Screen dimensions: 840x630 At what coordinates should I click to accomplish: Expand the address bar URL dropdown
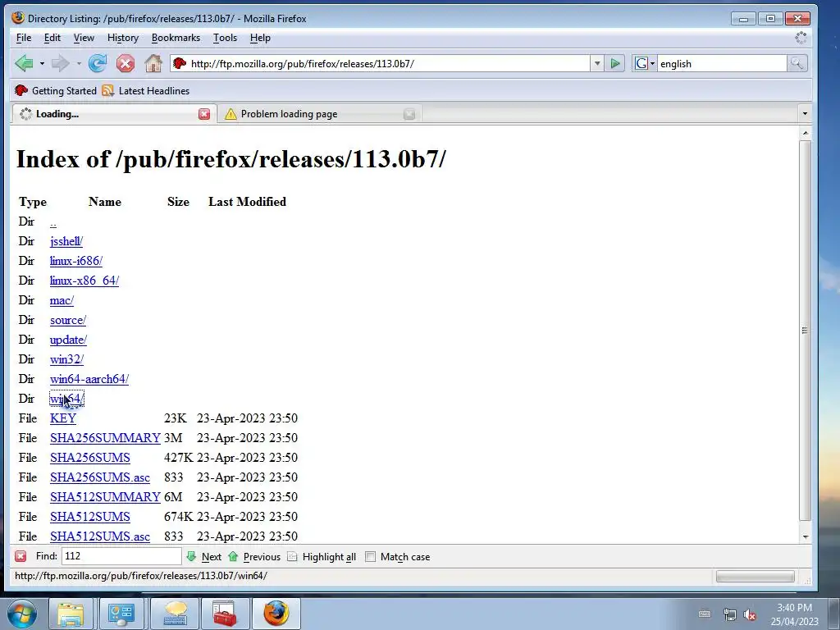point(597,64)
